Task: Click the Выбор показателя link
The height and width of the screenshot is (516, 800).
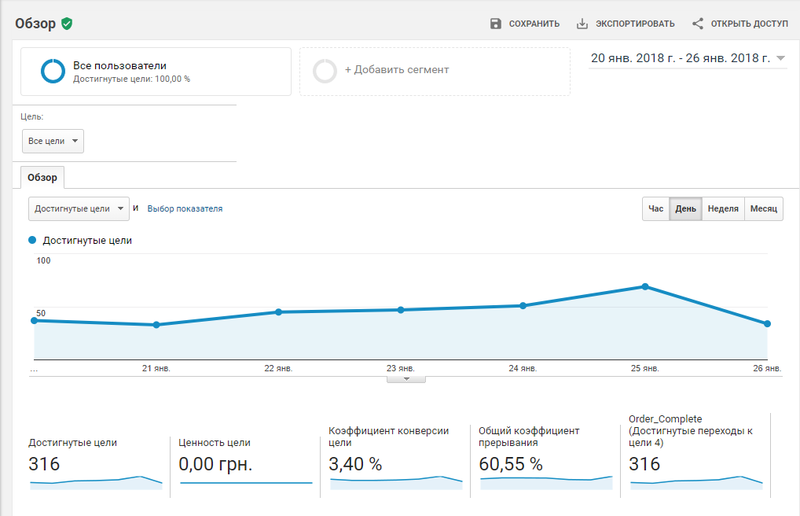Action: pos(185,209)
